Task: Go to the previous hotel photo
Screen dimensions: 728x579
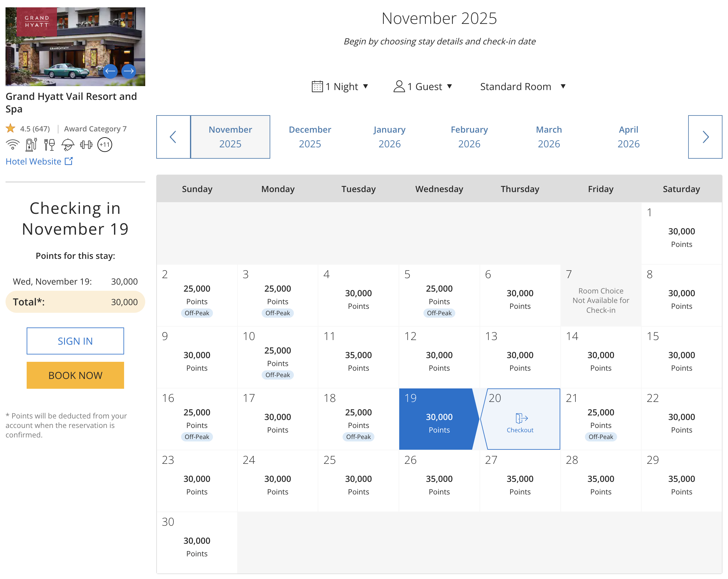Action: pyautogui.click(x=110, y=71)
